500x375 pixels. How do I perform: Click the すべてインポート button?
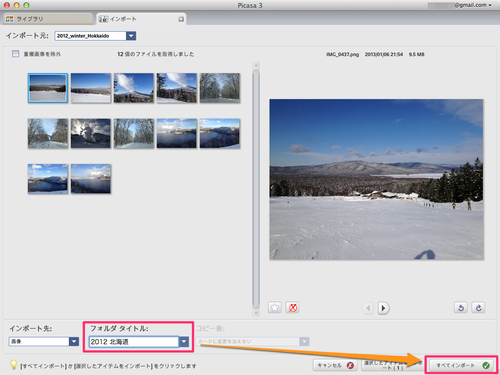tap(462, 365)
